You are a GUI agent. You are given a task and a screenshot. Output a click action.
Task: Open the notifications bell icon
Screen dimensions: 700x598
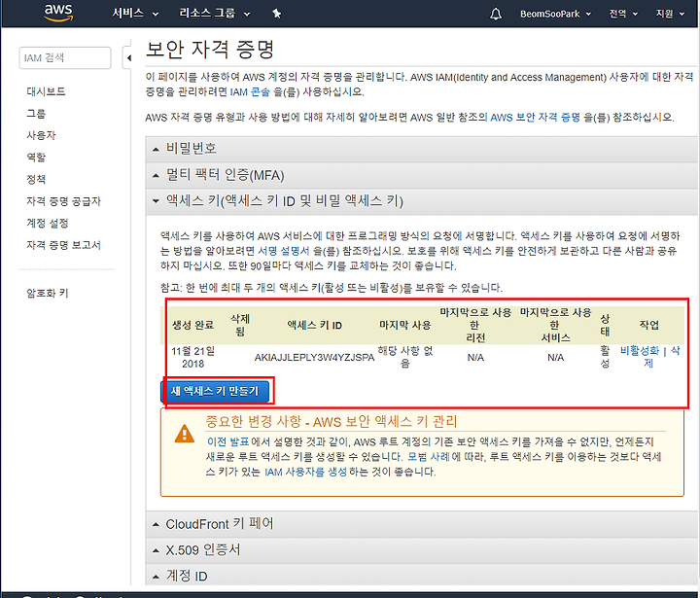(496, 14)
